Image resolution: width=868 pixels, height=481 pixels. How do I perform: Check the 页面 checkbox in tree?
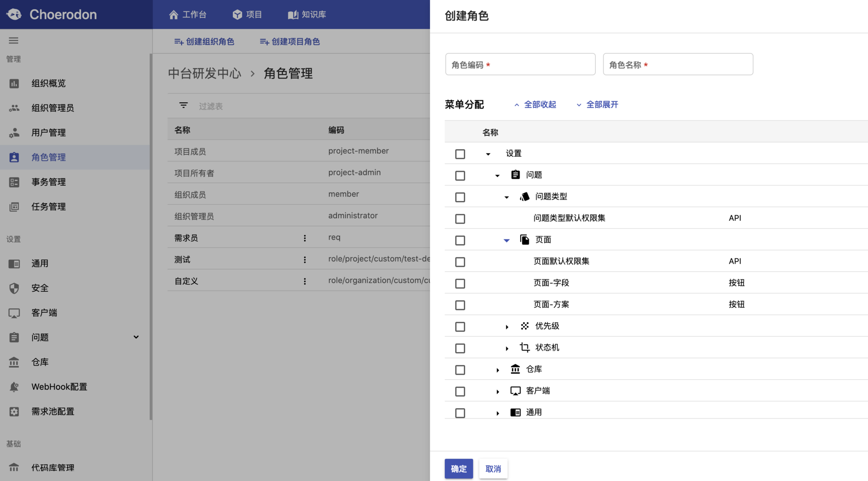[460, 240]
